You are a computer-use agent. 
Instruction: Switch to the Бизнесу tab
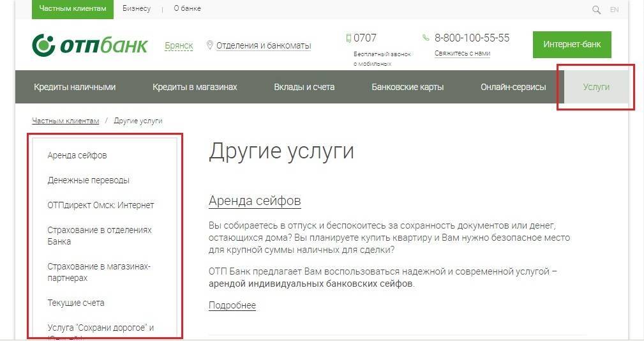(137, 9)
